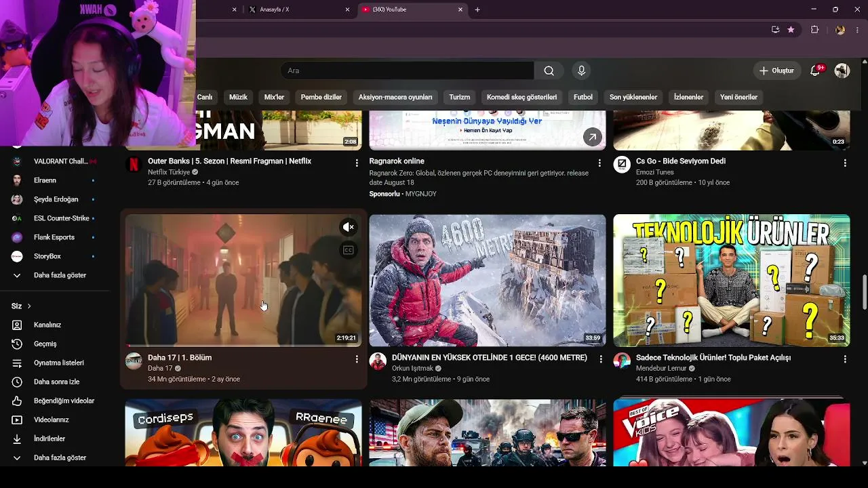The height and width of the screenshot is (488, 868).
Task: Open the YouTube account avatar menu
Action: coord(842,70)
